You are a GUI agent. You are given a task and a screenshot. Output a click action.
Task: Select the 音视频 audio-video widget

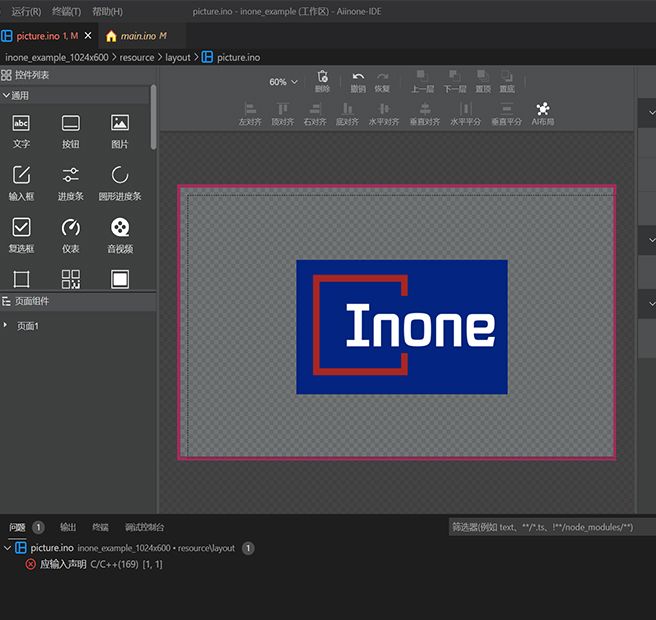(x=120, y=236)
